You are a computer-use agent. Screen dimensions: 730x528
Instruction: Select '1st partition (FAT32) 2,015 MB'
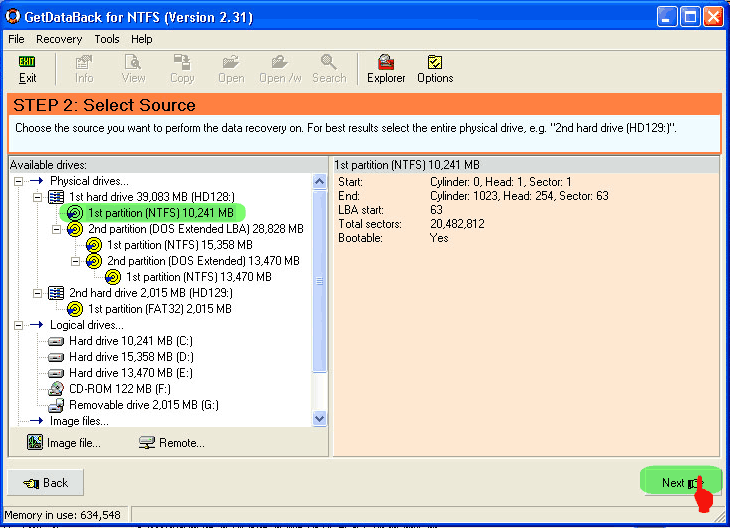point(160,309)
